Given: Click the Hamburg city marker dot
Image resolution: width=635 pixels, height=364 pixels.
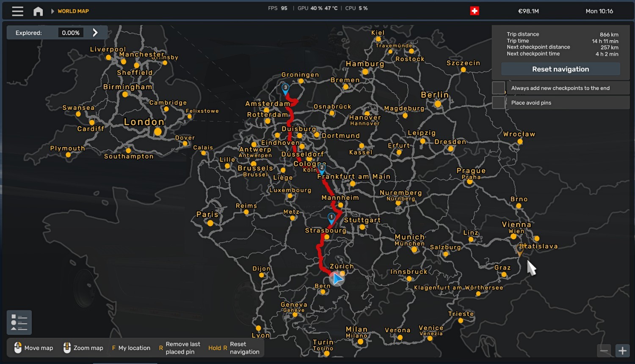Looking at the screenshot, I should point(365,72).
